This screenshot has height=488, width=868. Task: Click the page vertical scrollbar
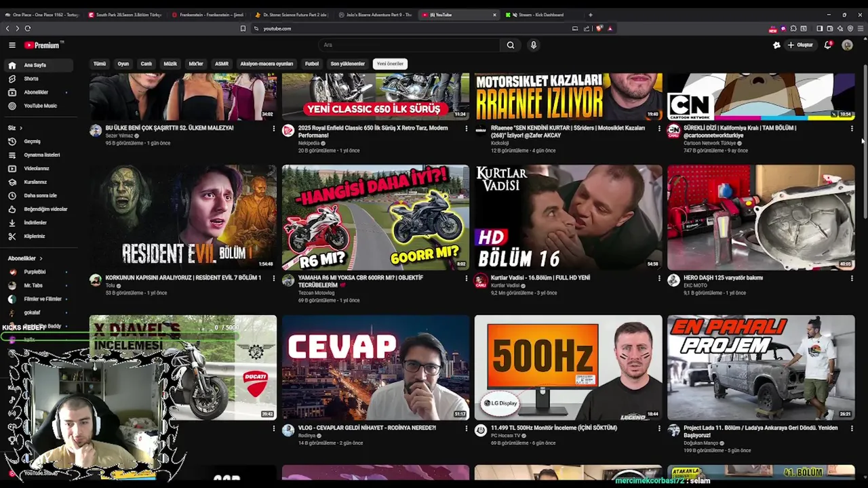pos(865,142)
